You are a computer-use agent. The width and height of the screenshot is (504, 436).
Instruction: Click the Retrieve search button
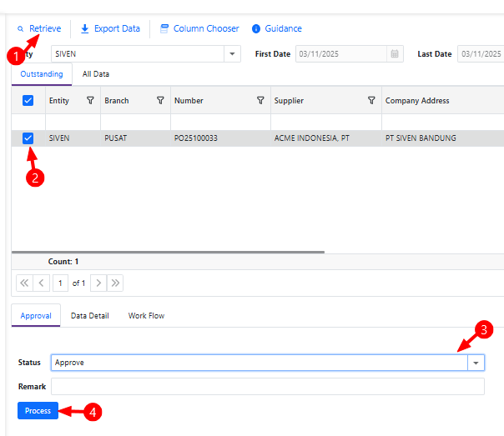[x=39, y=28]
